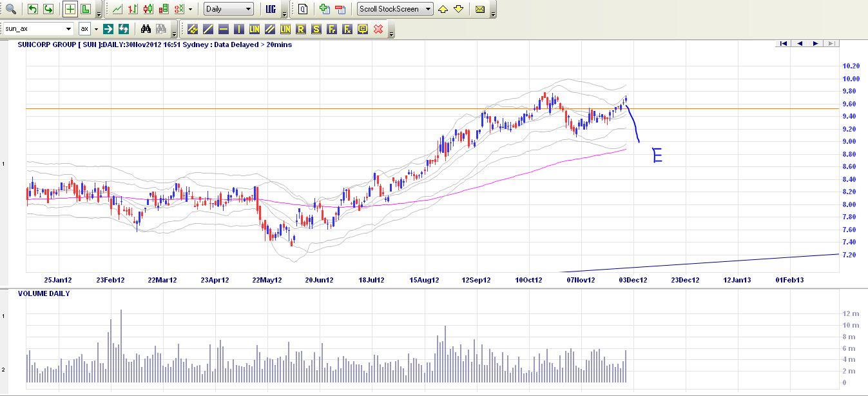The width and height of the screenshot is (868, 396).
Task: Select the Fx Fibonacci tool
Action: [x=347, y=29]
